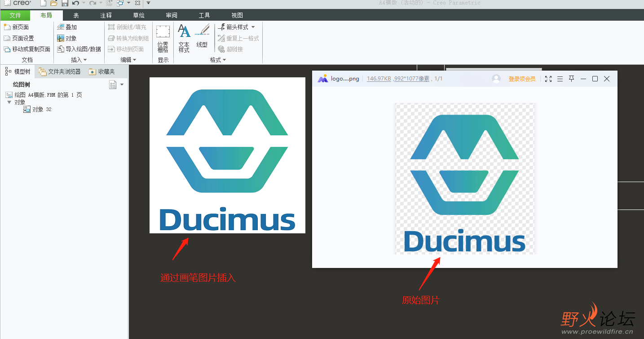644x339 pixels.
Task: Click the 移动到页面 button
Action: pyautogui.click(x=126, y=49)
